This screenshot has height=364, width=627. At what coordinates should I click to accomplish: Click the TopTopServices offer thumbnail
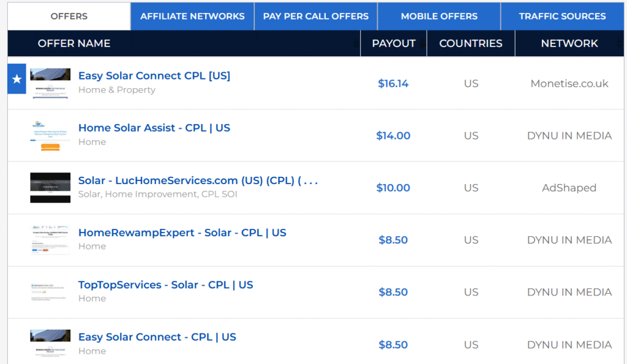click(x=50, y=292)
